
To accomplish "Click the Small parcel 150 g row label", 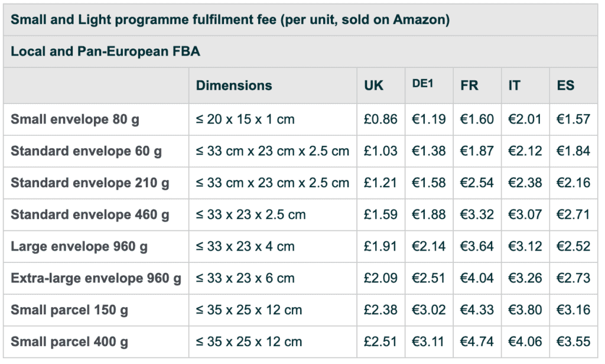I will click(70, 310).
